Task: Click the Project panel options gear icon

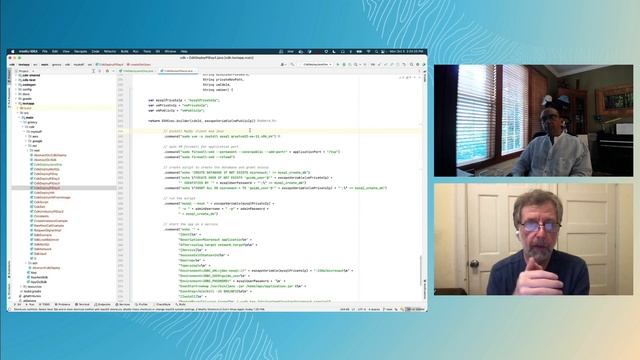Action: (107, 71)
